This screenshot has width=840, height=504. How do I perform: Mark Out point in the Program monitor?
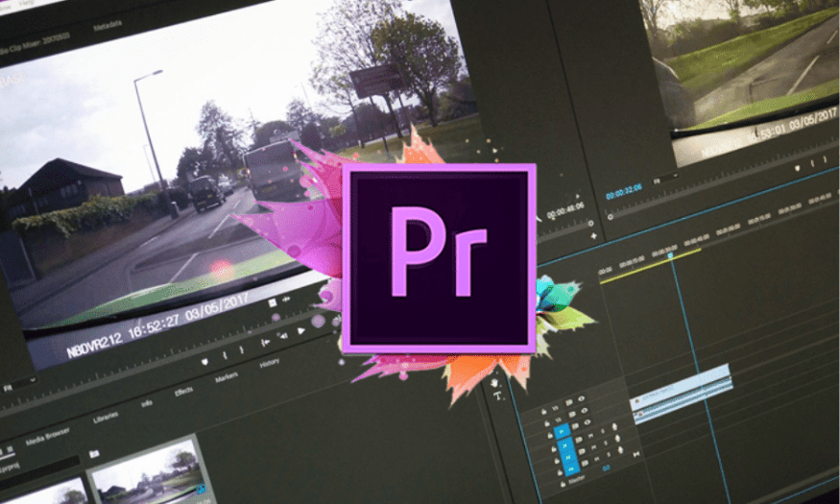tap(824, 159)
